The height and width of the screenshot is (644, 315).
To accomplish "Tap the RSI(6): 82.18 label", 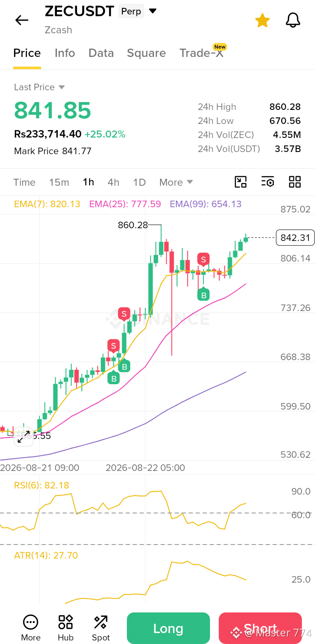I will point(42,485).
